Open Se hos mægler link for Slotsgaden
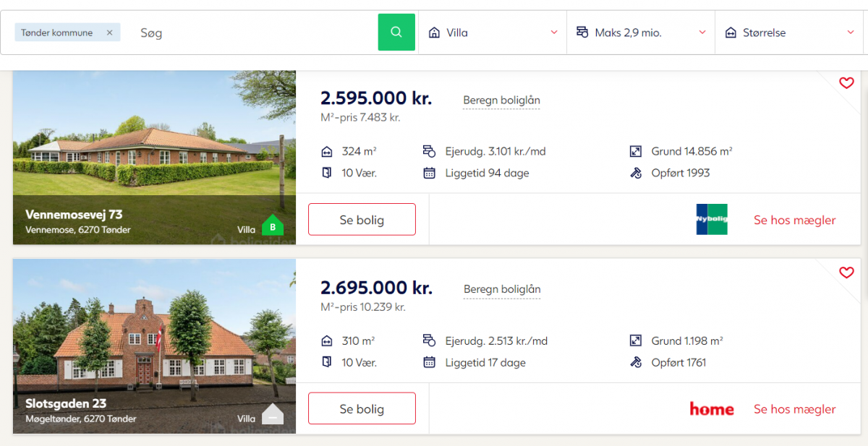 [x=795, y=409]
